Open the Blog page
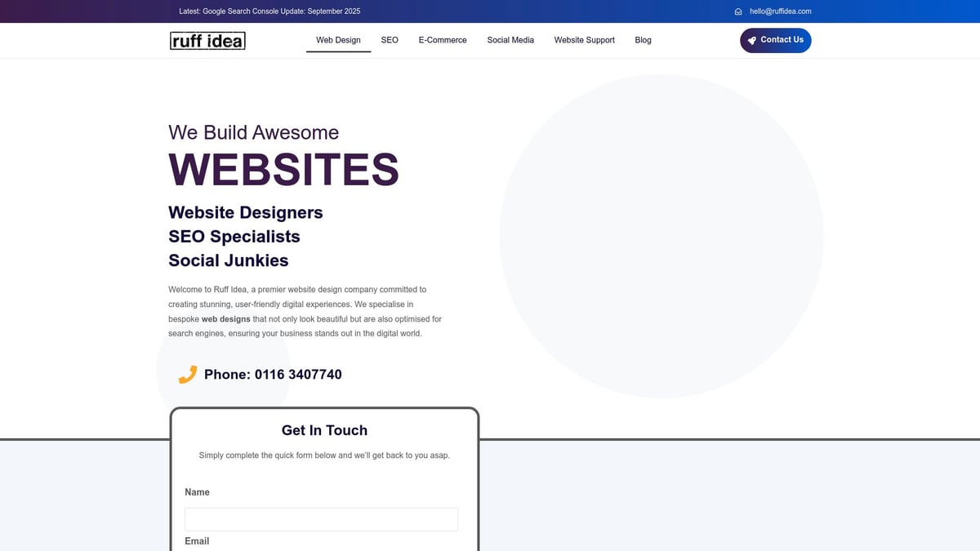 [x=643, y=39]
